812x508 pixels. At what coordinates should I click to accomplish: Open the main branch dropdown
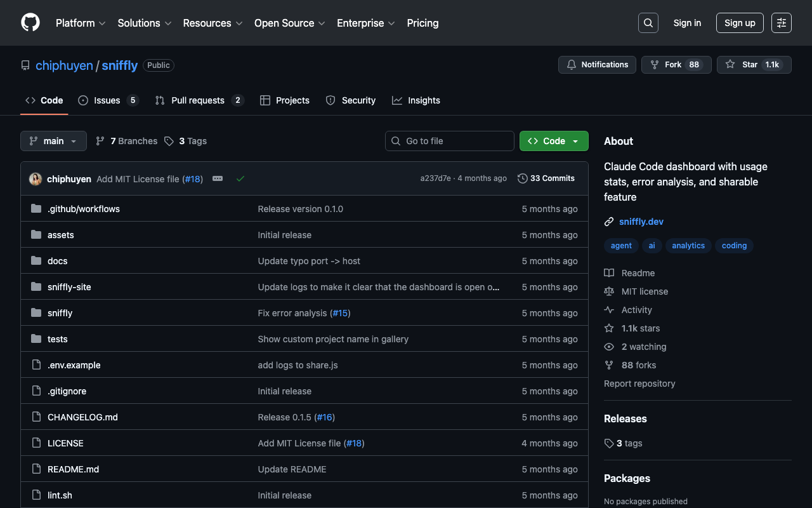(53, 141)
